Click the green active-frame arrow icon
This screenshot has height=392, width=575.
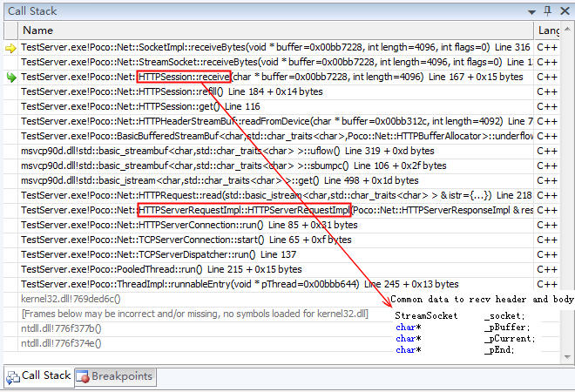[10, 77]
